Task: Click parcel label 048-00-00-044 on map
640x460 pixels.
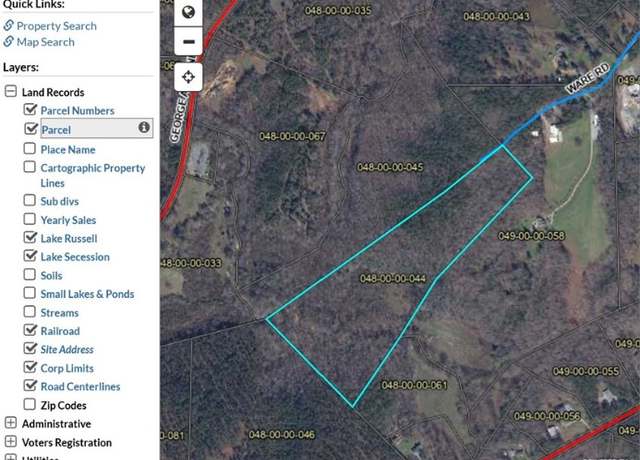Action: (x=393, y=278)
